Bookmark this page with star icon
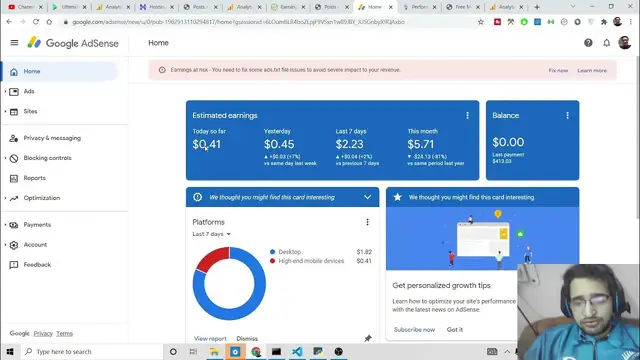The width and height of the screenshot is (640, 360). (481, 22)
